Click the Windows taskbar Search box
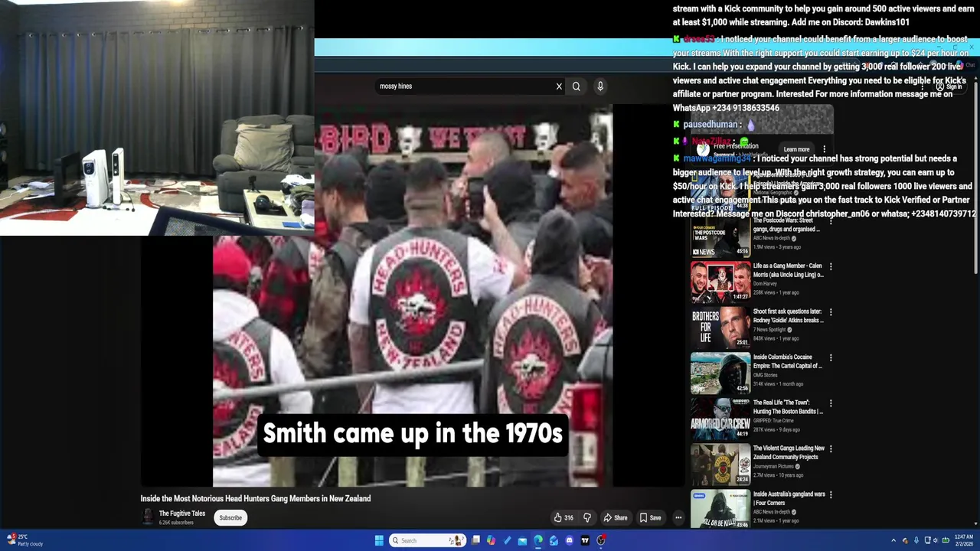 coord(427,540)
